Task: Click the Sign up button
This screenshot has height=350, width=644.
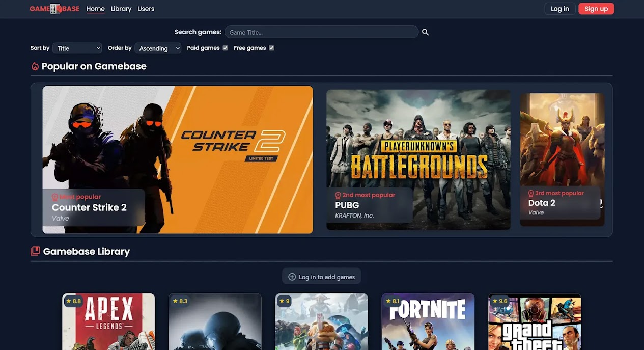Action: pos(596,9)
